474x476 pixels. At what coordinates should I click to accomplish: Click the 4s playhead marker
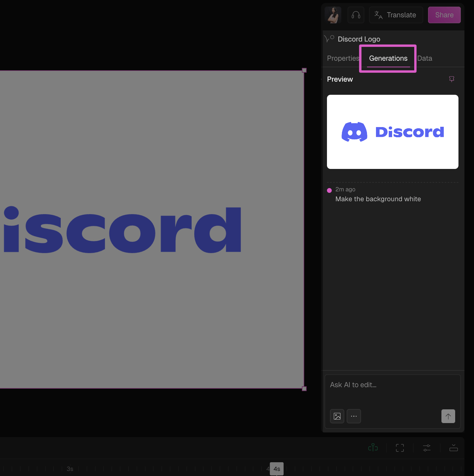coord(277,469)
